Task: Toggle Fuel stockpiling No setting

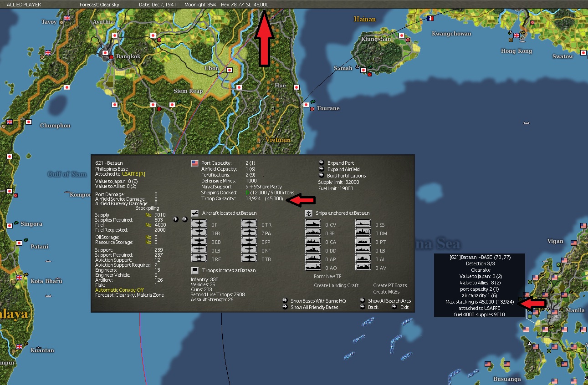Action: 148,225
